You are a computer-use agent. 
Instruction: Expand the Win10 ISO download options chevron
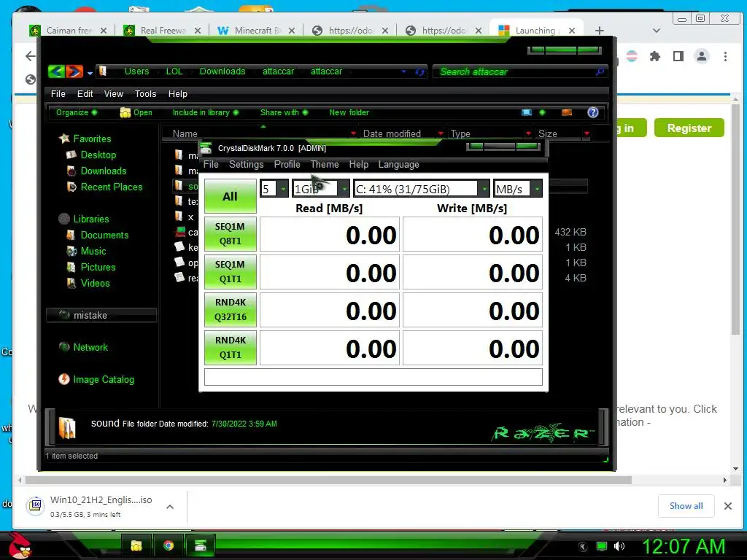[170, 507]
